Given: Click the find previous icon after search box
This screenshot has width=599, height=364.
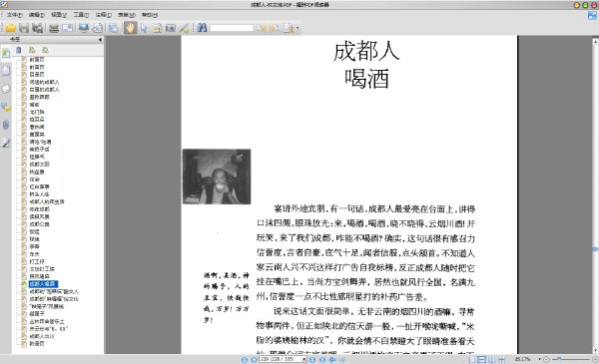Looking at the screenshot, I should 262,28.
